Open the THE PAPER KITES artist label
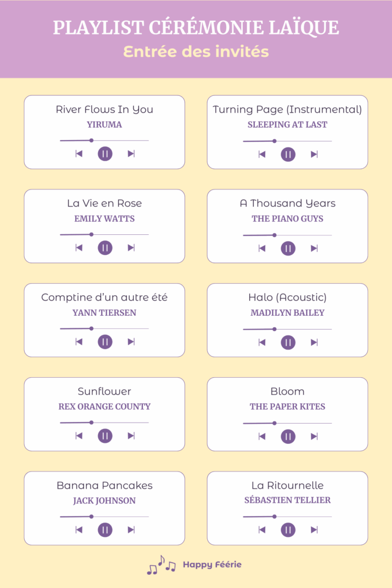The height and width of the screenshot is (588, 392). [288, 407]
